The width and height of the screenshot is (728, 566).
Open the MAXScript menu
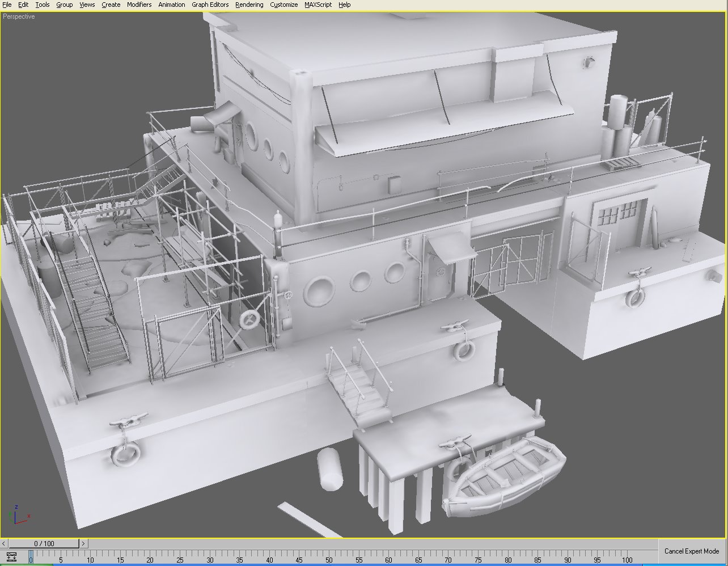pyautogui.click(x=317, y=5)
